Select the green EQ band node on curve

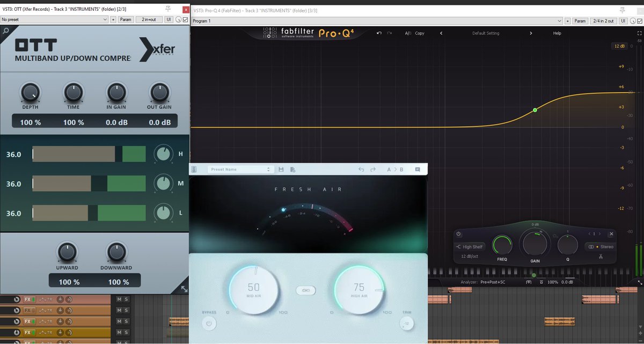click(x=535, y=110)
